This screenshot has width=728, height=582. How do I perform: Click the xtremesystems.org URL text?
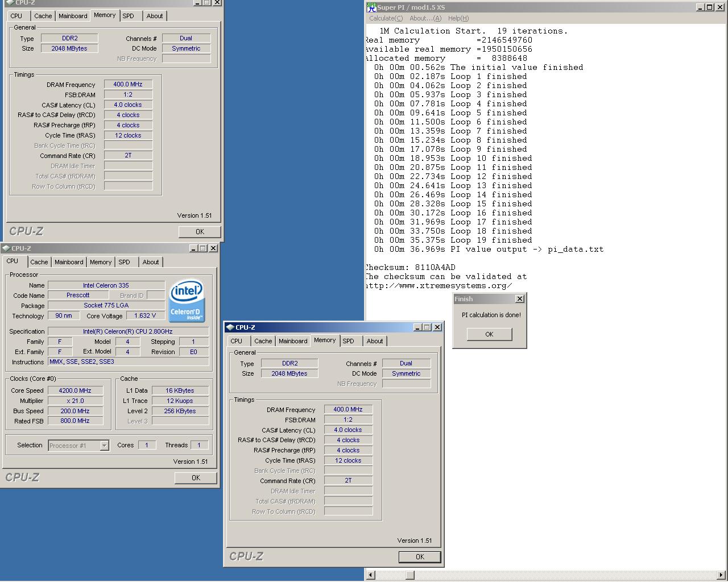click(x=439, y=285)
